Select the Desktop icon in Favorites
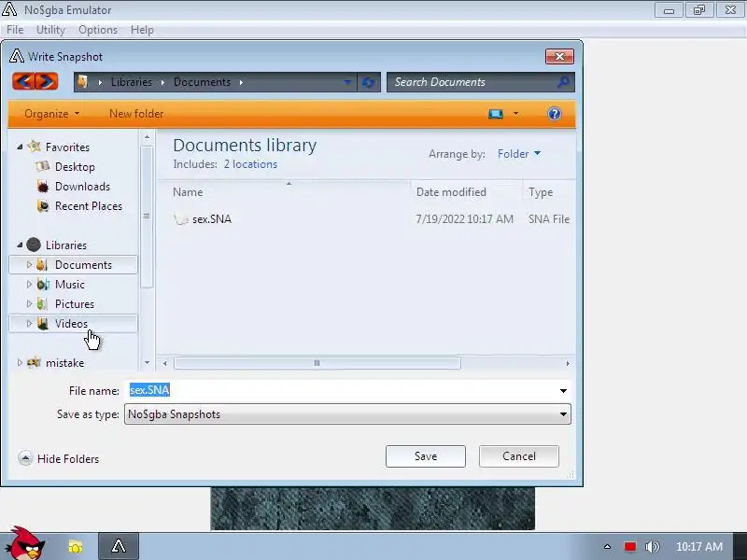This screenshot has width=747, height=560. pos(42,167)
